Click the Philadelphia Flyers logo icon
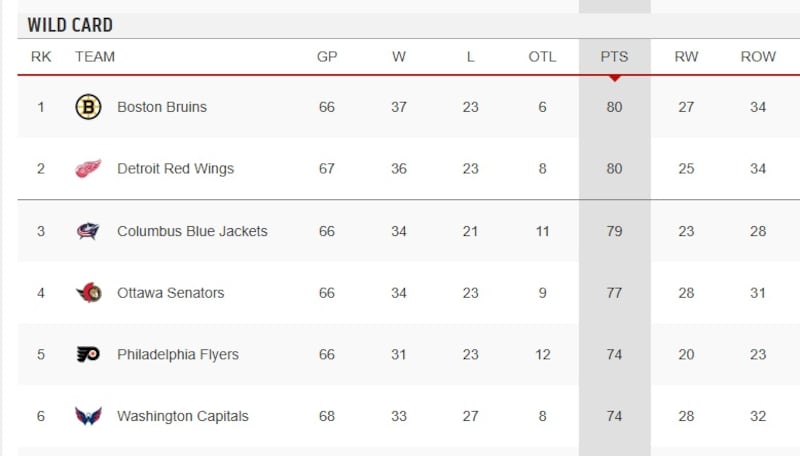The height and width of the screenshot is (456, 800). (88, 355)
